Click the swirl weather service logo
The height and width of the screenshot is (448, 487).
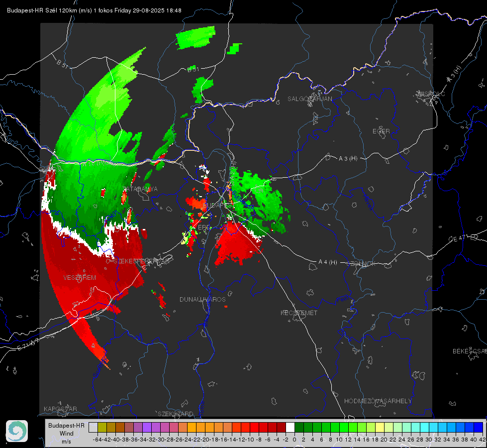pos(17,431)
